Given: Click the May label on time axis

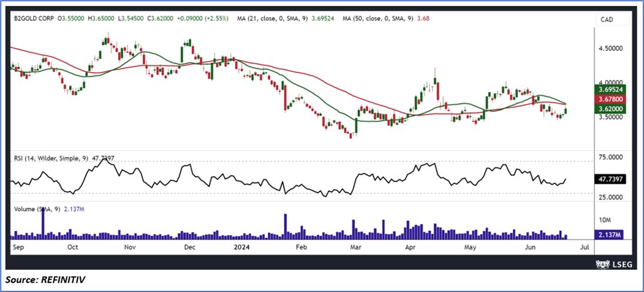Looking at the screenshot, I should point(470,248).
